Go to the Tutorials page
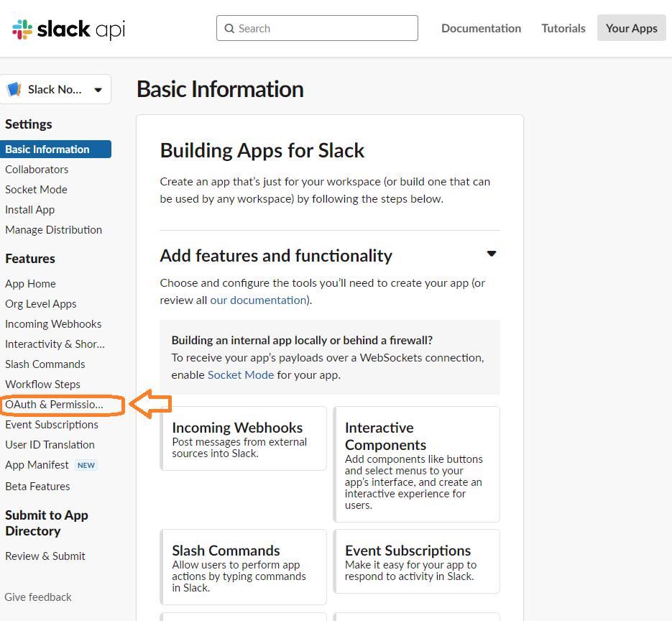Viewport: 672px width, 621px height. (563, 29)
